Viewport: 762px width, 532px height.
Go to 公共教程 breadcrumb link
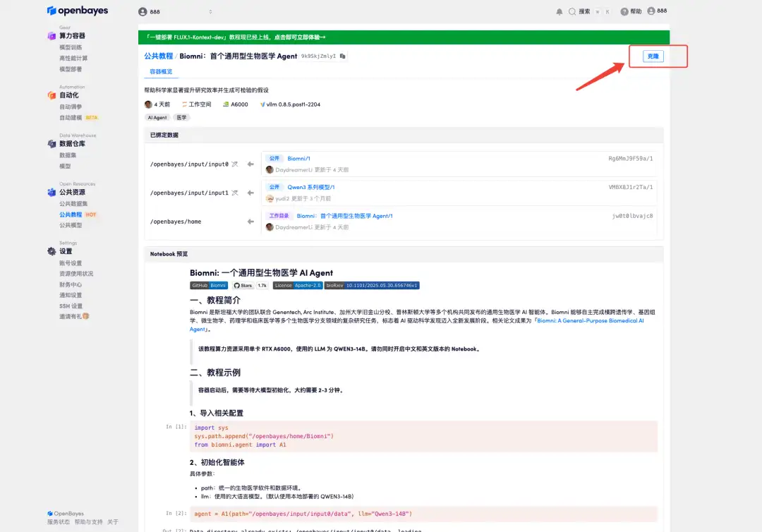(159, 56)
